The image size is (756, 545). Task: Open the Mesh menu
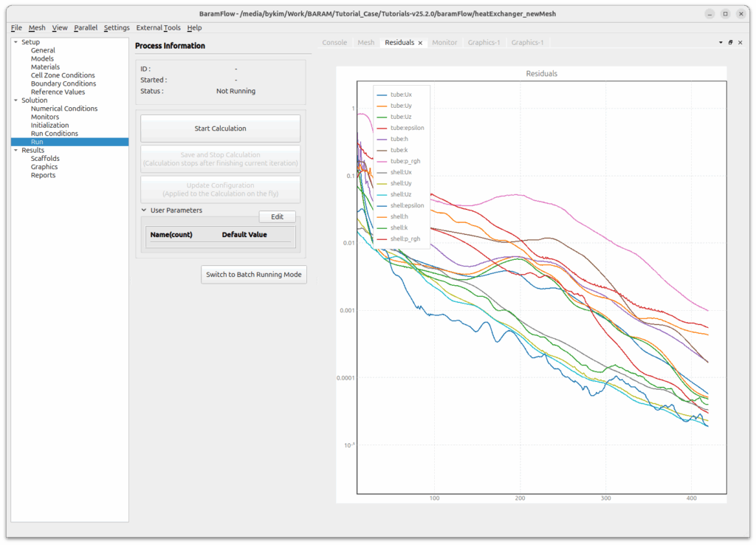point(37,27)
